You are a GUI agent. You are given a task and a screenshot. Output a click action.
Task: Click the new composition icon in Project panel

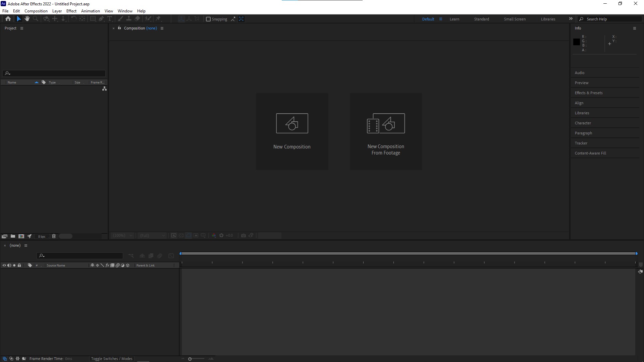click(21, 236)
